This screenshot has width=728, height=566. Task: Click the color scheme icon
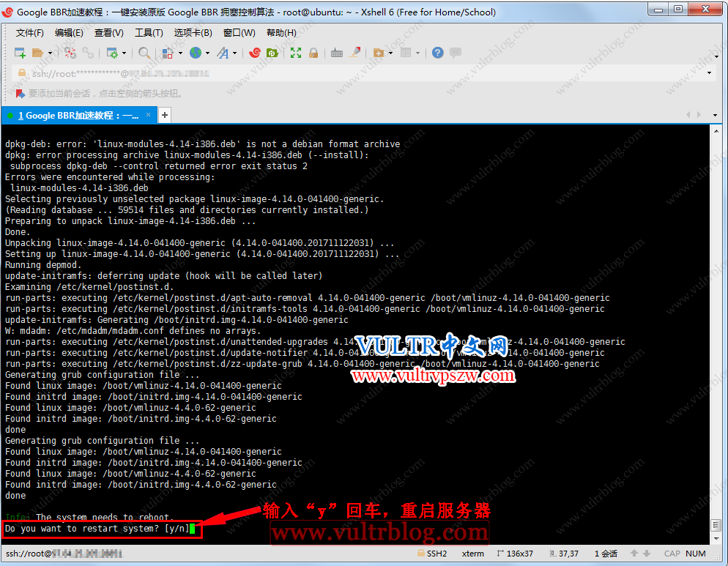[x=167, y=53]
